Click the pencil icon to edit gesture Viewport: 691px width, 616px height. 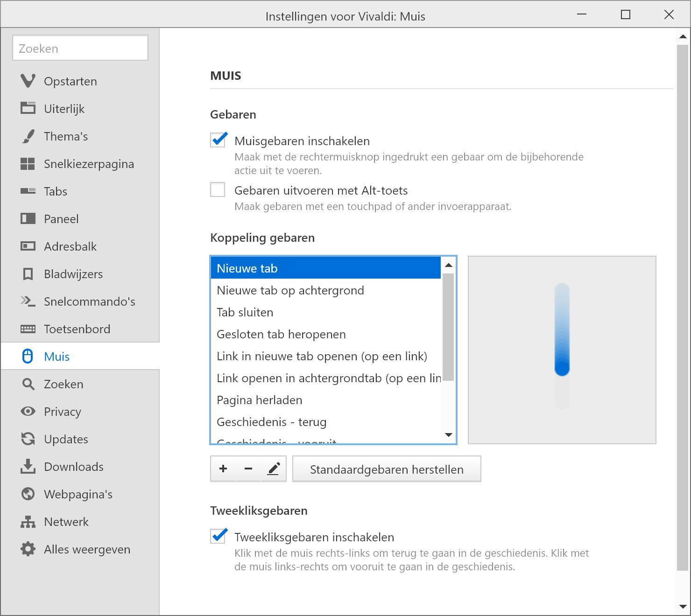click(x=274, y=469)
